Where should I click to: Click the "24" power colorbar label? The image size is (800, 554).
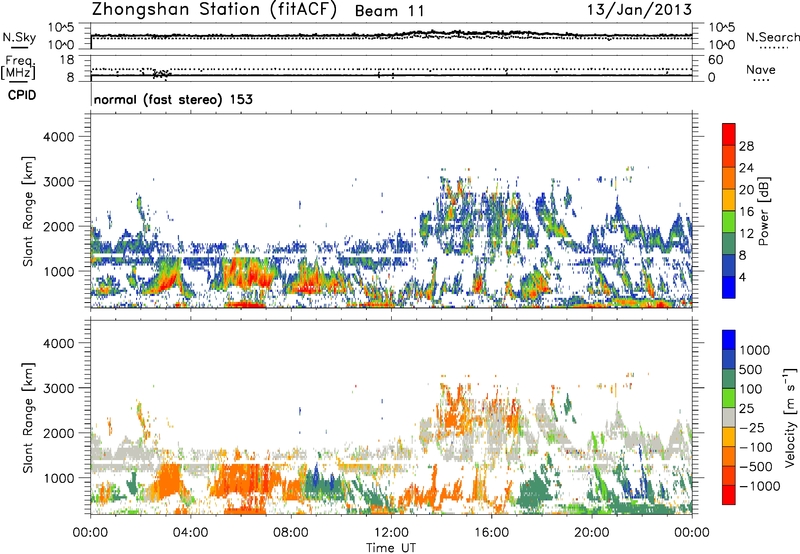tap(746, 168)
